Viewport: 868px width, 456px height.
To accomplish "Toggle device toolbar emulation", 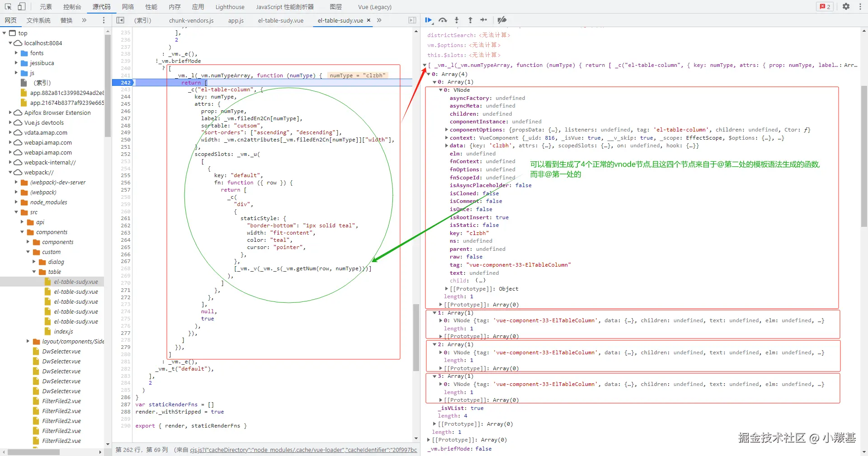I will point(21,6).
